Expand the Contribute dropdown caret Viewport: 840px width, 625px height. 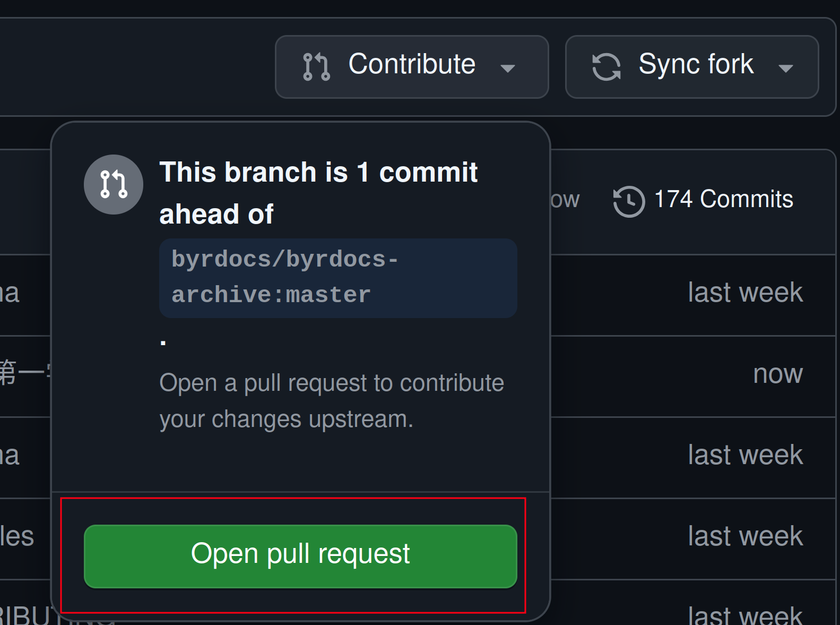508,68
